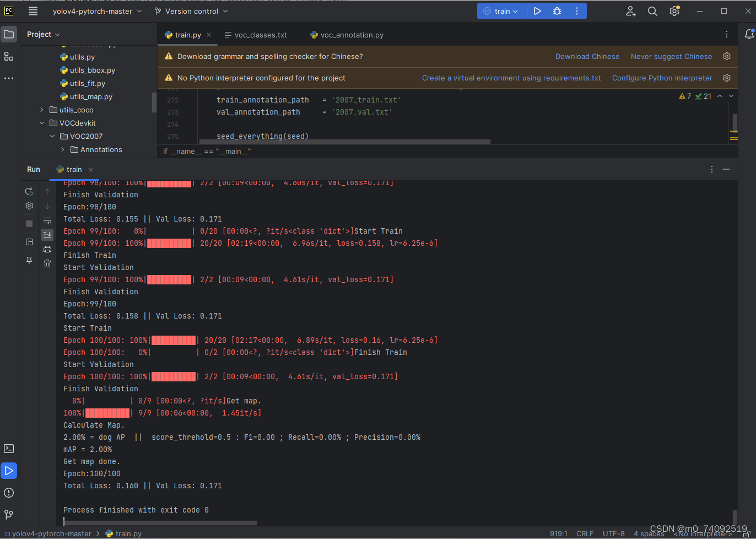
Task: Click the Download Chinese link
Action: click(x=587, y=56)
